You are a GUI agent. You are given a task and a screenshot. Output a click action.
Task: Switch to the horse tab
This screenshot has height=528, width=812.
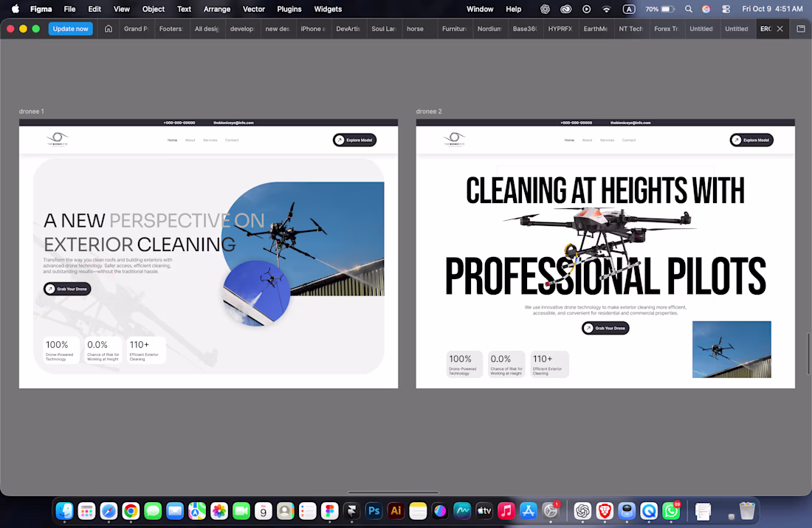(x=416, y=29)
